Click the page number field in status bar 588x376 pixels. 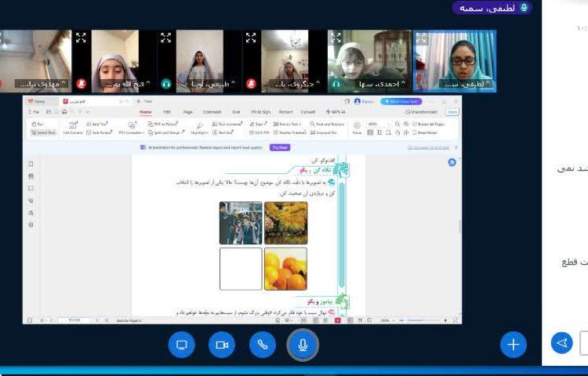click(x=74, y=320)
